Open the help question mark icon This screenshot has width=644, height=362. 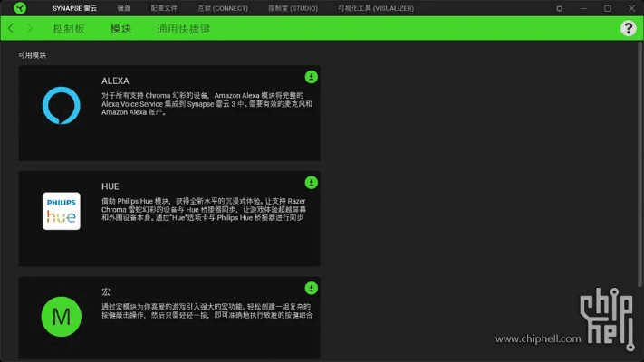tap(628, 29)
